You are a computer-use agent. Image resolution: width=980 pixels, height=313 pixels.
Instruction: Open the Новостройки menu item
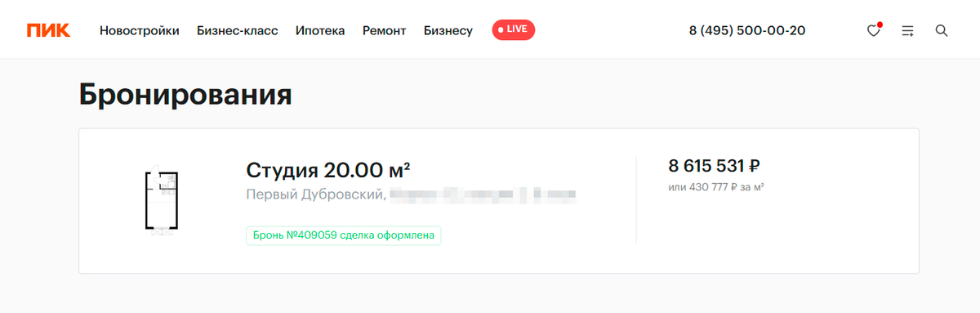pos(140,30)
